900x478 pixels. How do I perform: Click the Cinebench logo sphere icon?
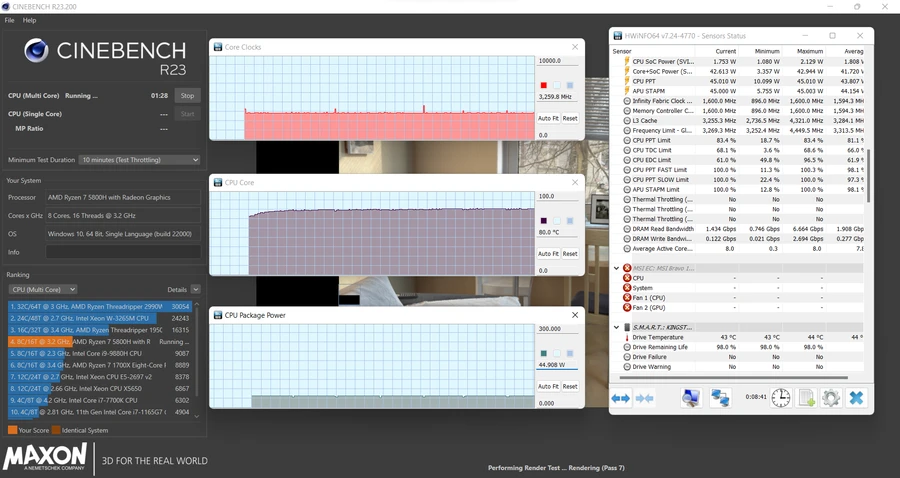click(x=36, y=50)
